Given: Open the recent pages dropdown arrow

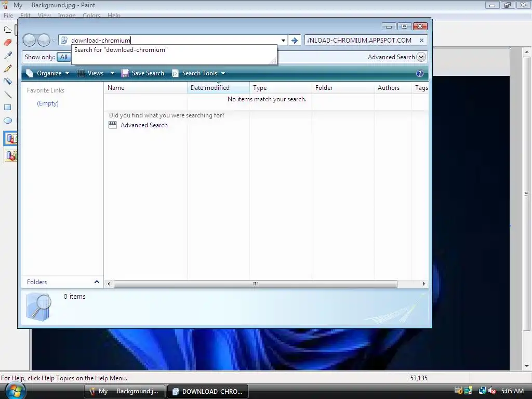Looking at the screenshot, I should [54, 41].
